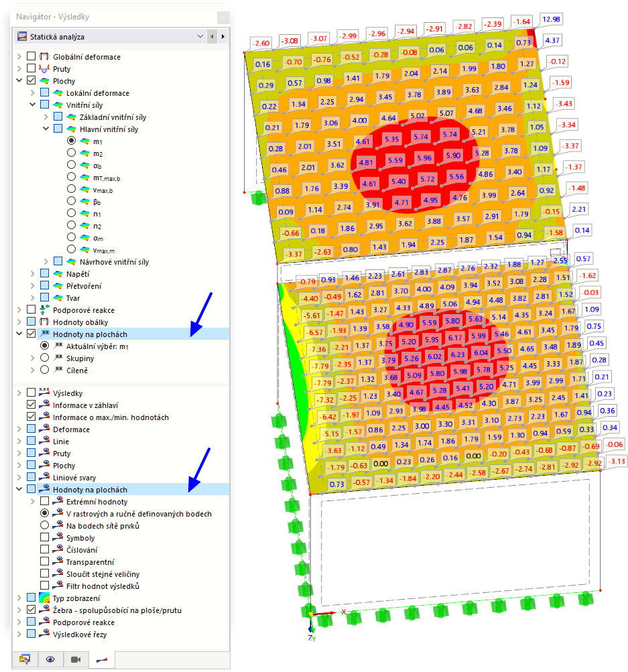Image resolution: width=628 pixels, height=672 pixels.
Task: Click the Lokální deformace icon
Action: coord(58,92)
